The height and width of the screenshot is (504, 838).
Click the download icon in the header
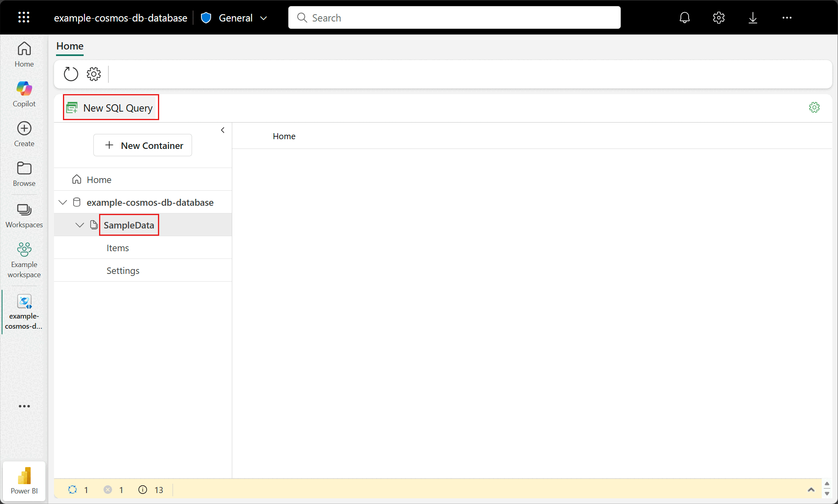753,17
